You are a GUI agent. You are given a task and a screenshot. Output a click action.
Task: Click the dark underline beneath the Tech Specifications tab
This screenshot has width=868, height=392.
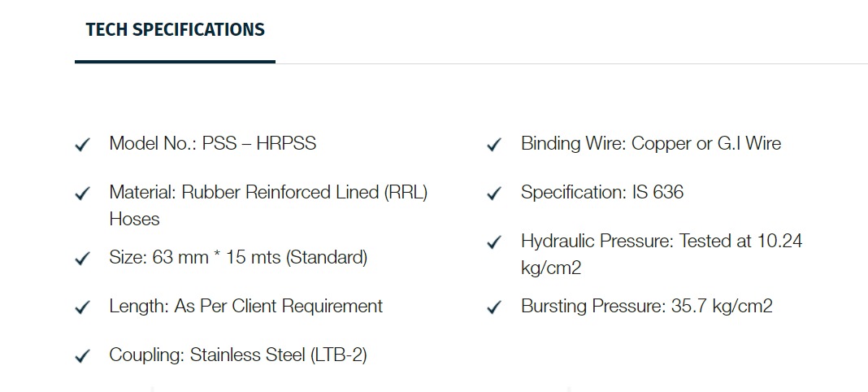click(175, 62)
